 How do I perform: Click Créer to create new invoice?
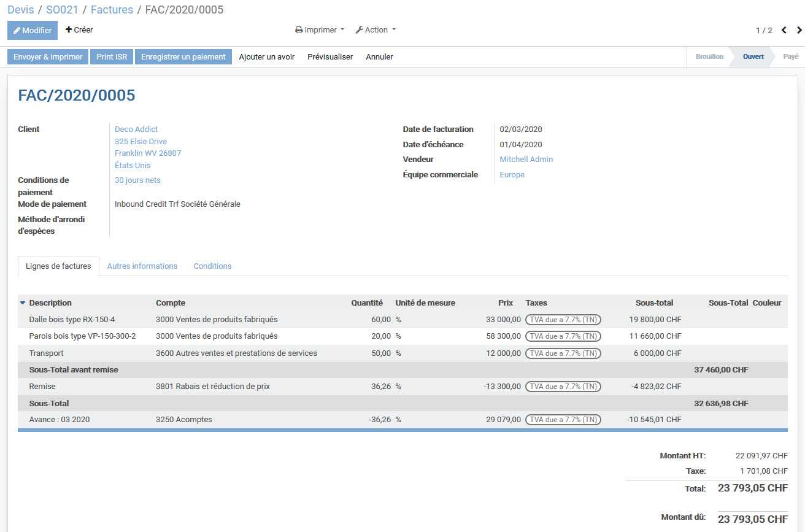click(79, 29)
